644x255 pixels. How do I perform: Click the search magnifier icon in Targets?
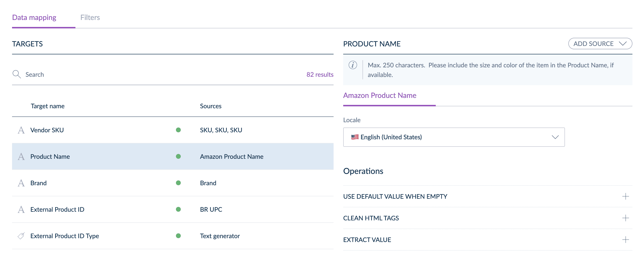pyautogui.click(x=16, y=74)
